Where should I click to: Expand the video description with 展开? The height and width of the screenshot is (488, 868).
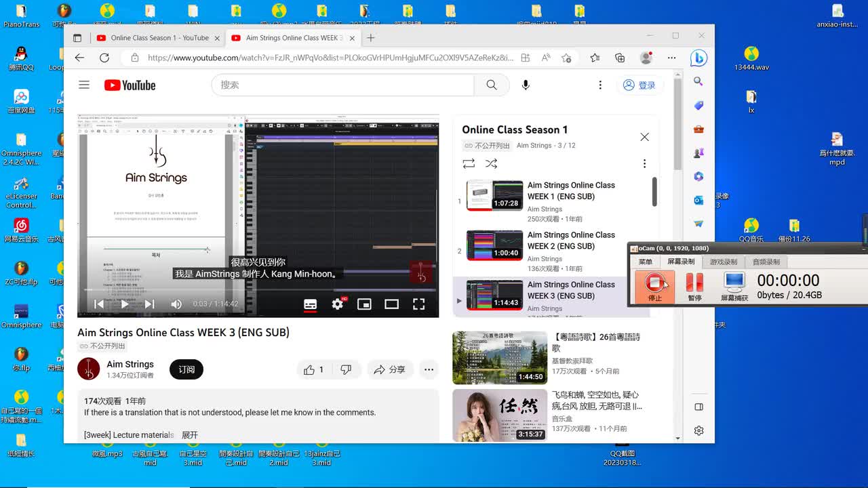pyautogui.click(x=190, y=435)
